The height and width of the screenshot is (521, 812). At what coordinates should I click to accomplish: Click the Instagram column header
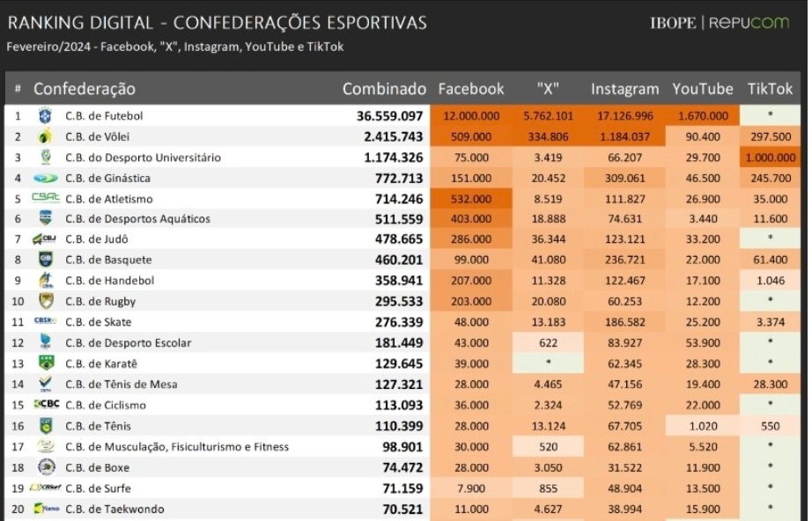(x=624, y=89)
